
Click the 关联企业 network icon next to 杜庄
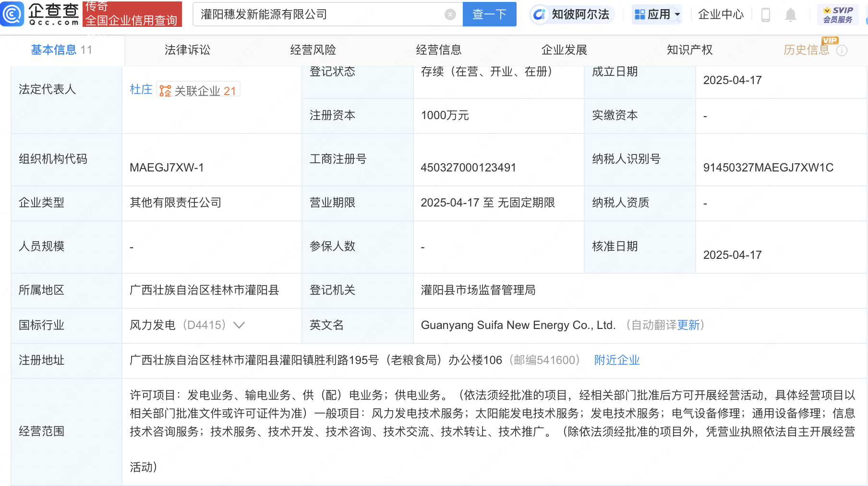coord(164,89)
